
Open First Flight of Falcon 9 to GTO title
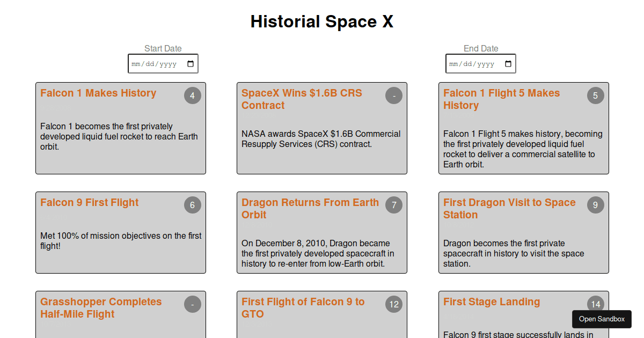tap(303, 308)
